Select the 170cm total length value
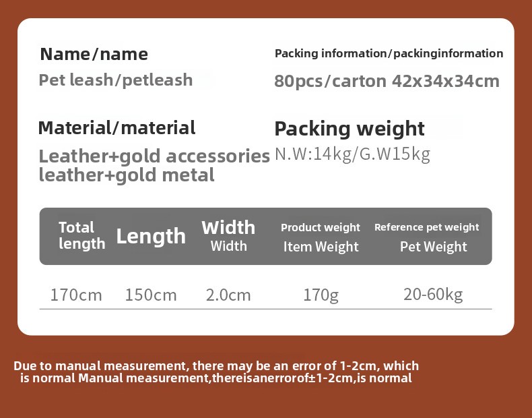This screenshot has height=418, width=532. pyautogui.click(x=76, y=295)
